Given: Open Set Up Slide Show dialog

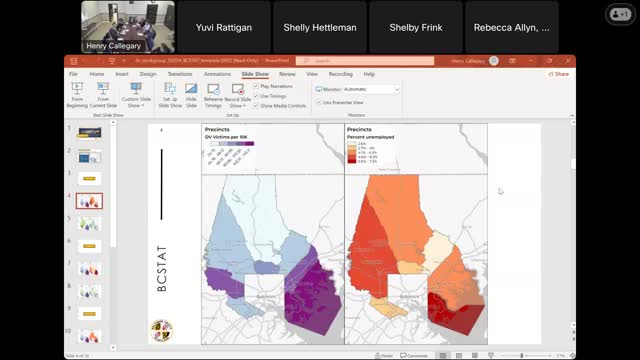Looking at the screenshot, I should [170, 95].
